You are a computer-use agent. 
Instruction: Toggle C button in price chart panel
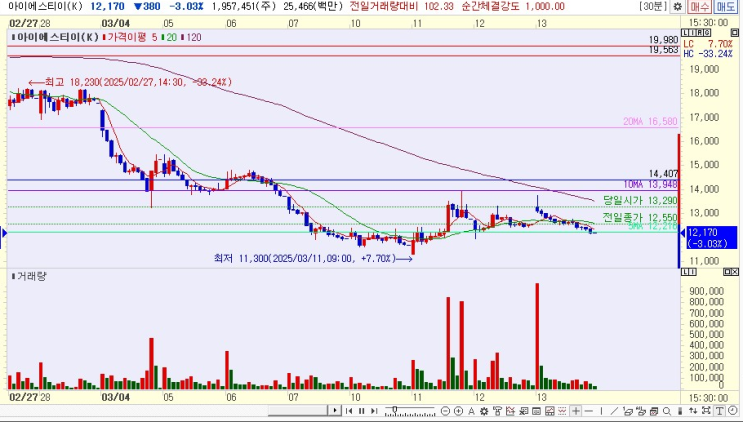pos(707,32)
